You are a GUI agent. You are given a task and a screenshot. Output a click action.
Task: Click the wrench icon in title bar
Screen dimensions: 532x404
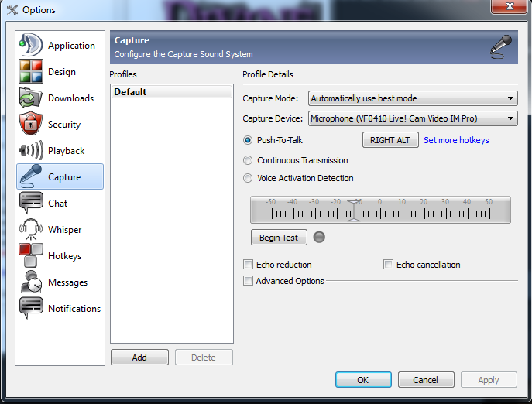[12, 10]
